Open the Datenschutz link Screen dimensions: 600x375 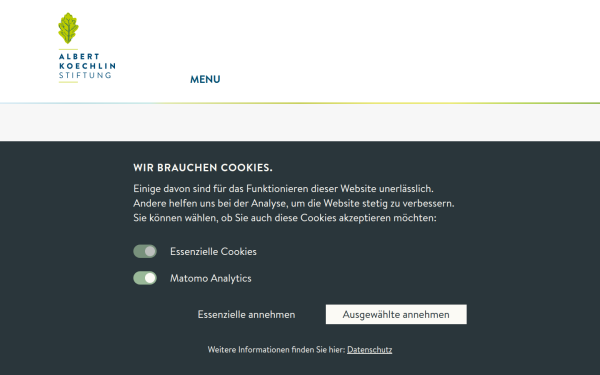pyautogui.click(x=370, y=350)
